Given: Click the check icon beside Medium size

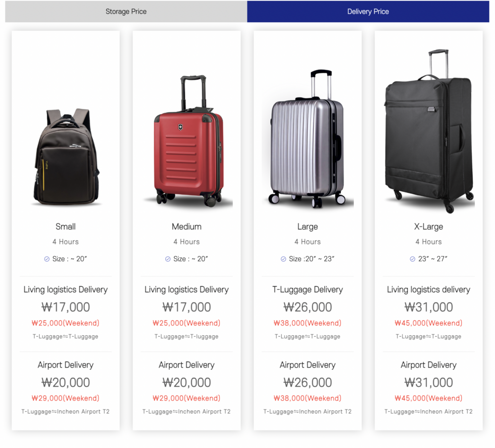Looking at the screenshot, I should tap(168, 259).
